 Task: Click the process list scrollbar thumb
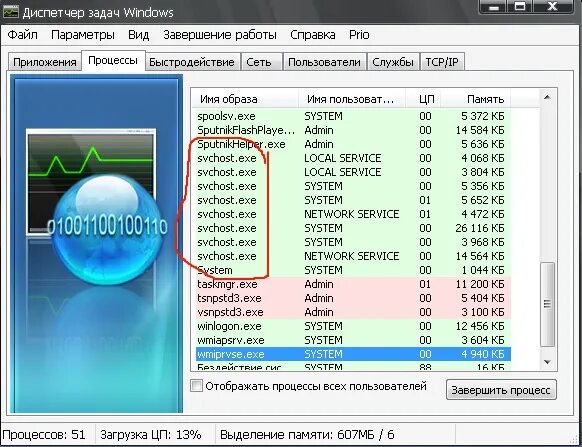coord(547,304)
